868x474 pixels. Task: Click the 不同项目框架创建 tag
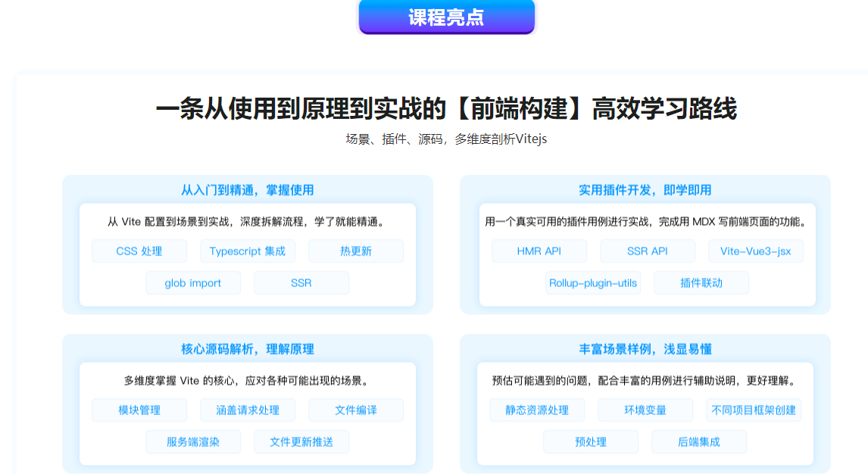pyautogui.click(x=754, y=410)
